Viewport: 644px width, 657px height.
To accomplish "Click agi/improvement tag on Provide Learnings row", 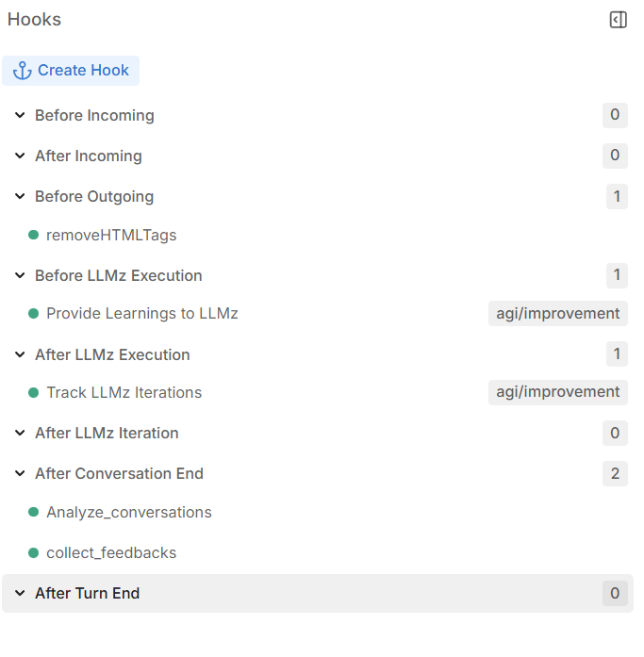I will pos(558,314).
